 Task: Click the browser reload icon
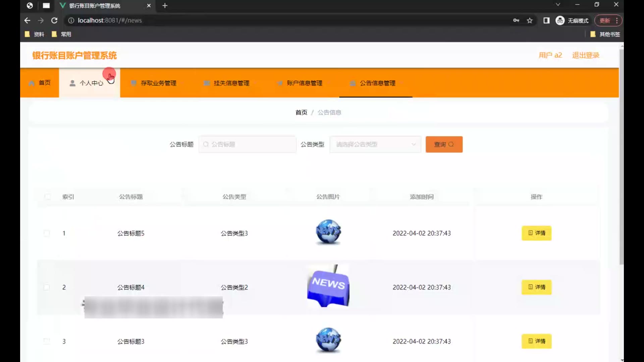tap(54, 20)
